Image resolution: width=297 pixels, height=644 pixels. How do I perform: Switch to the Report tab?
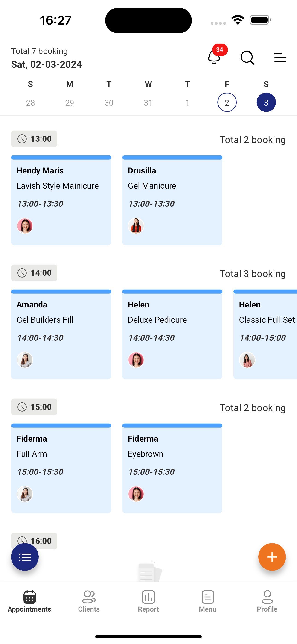tap(148, 601)
